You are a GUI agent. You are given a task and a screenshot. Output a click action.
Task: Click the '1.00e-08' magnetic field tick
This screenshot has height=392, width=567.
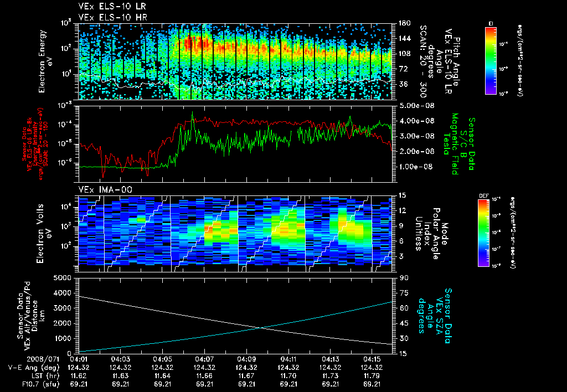pos(415,167)
